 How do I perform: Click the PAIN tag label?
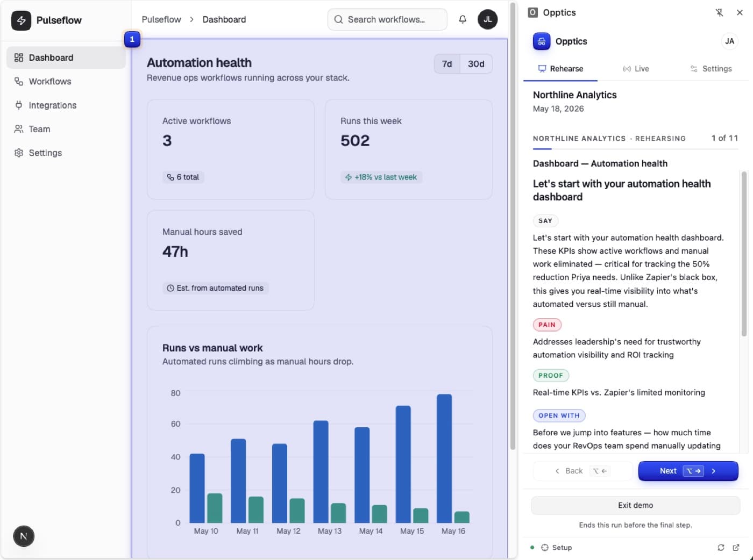pyautogui.click(x=547, y=325)
